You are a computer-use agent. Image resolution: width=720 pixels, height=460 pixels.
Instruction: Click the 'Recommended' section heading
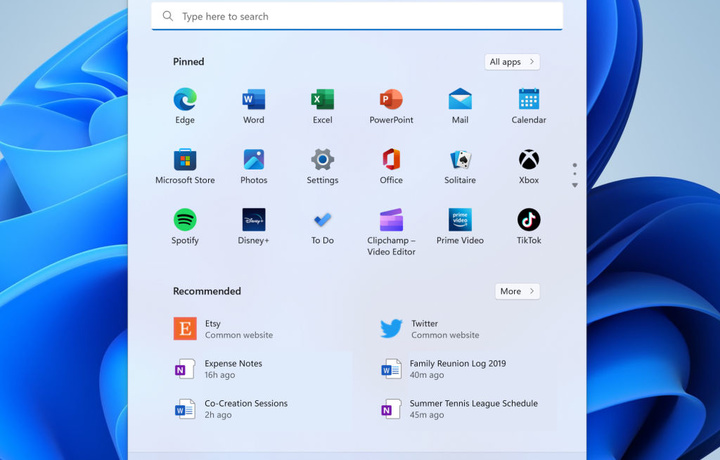point(207,291)
